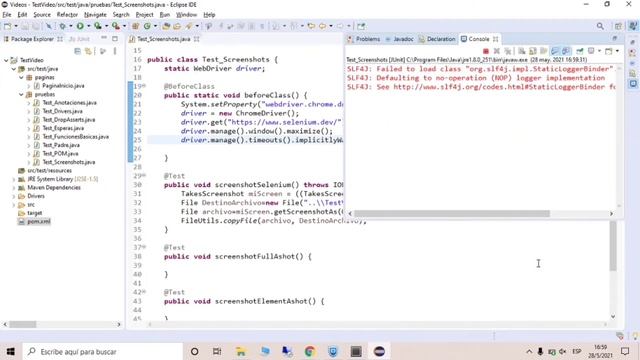Open the Open Console dropdown arrow
The image size is (640, 360).
[x=617, y=51]
